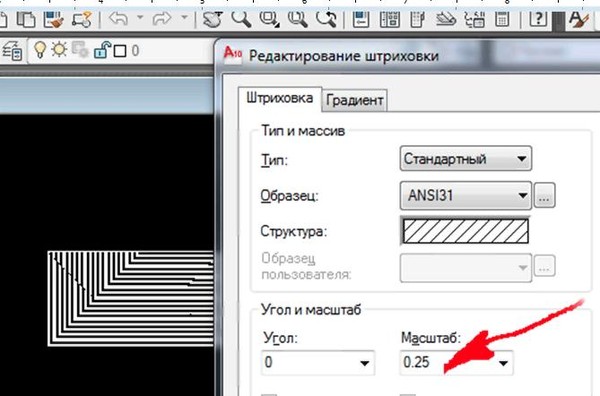Expand the Угол angle dropdown
600x396 pixels.
click(318, 362)
